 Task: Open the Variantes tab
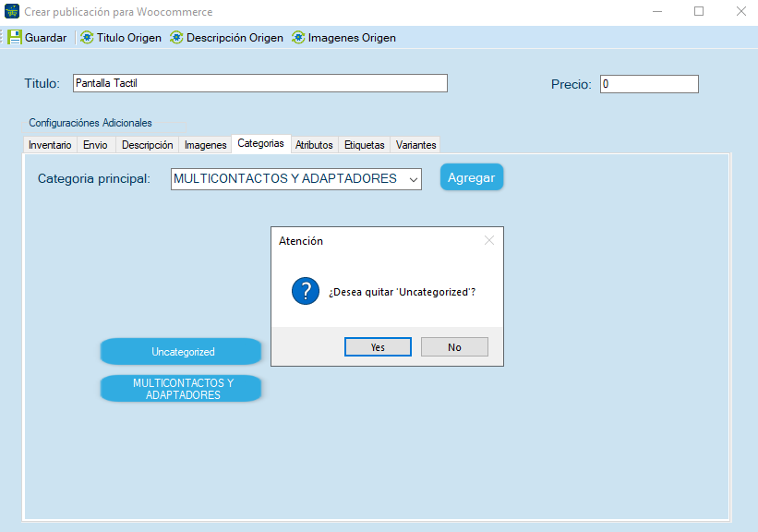415,145
